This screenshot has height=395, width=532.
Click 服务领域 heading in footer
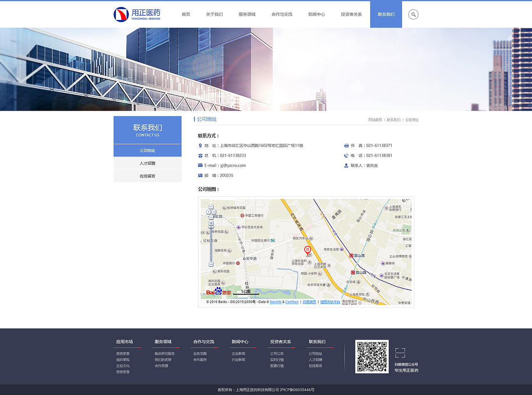click(x=163, y=342)
